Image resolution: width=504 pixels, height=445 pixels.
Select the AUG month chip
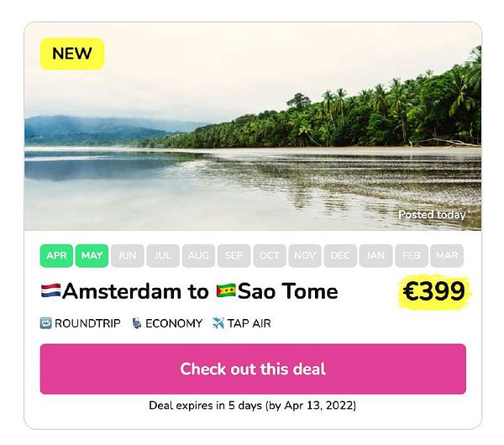coord(198,255)
